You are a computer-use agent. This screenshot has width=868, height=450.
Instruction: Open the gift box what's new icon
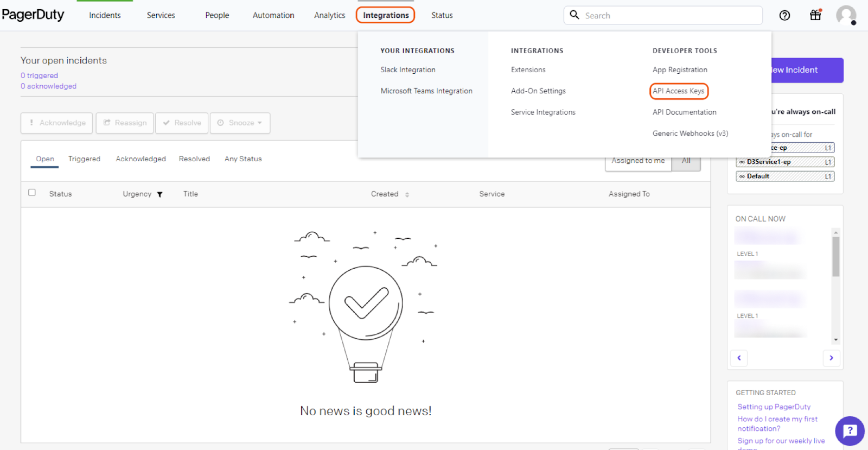[815, 15]
